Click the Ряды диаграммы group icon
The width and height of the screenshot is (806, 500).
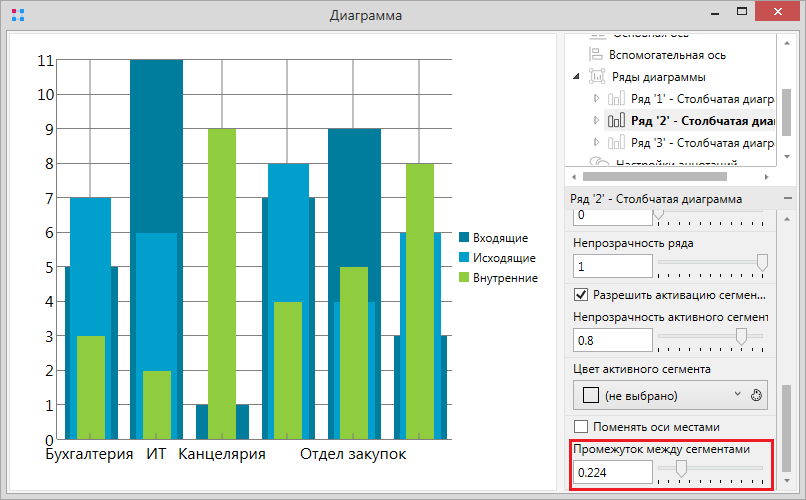[597, 77]
